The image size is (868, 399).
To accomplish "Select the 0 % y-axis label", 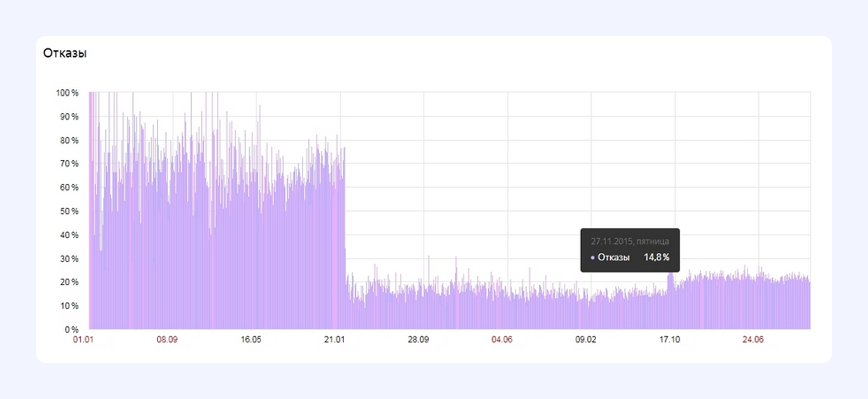I will click(71, 329).
